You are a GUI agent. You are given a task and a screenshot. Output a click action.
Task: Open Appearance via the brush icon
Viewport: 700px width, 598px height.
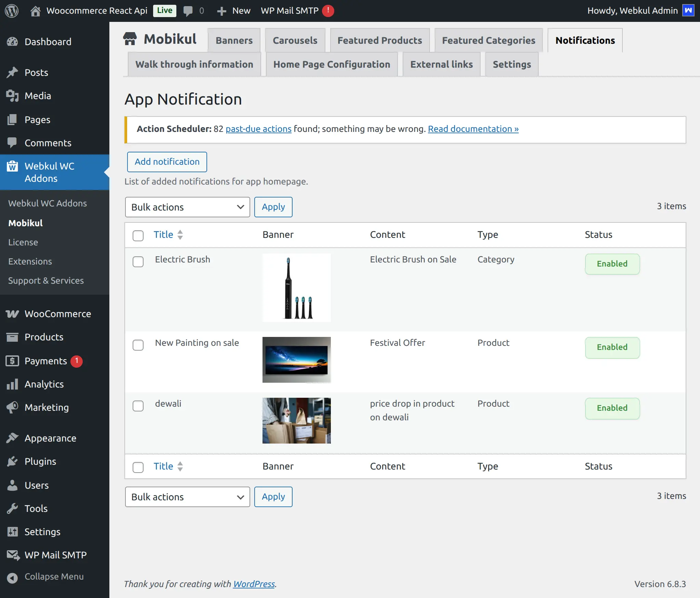12,438
